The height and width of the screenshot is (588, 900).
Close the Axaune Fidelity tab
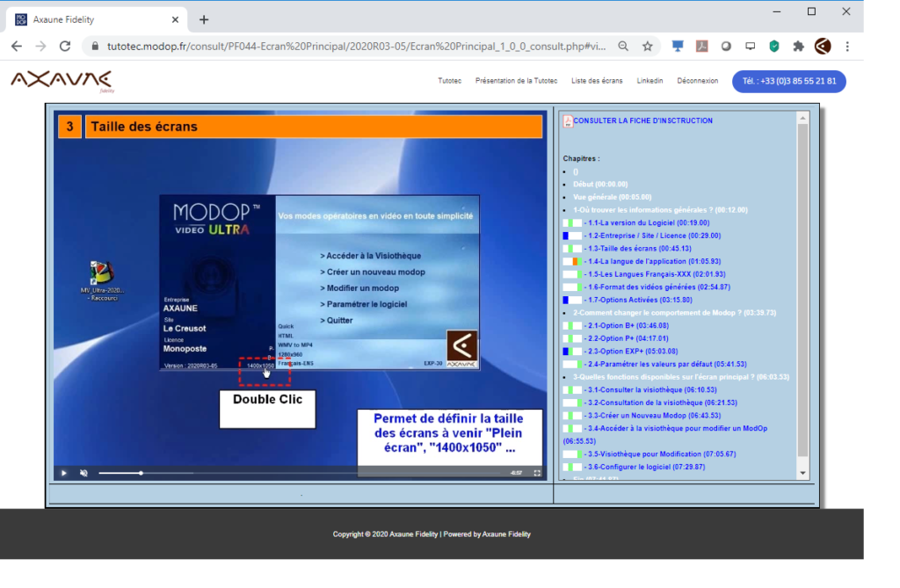175,19
